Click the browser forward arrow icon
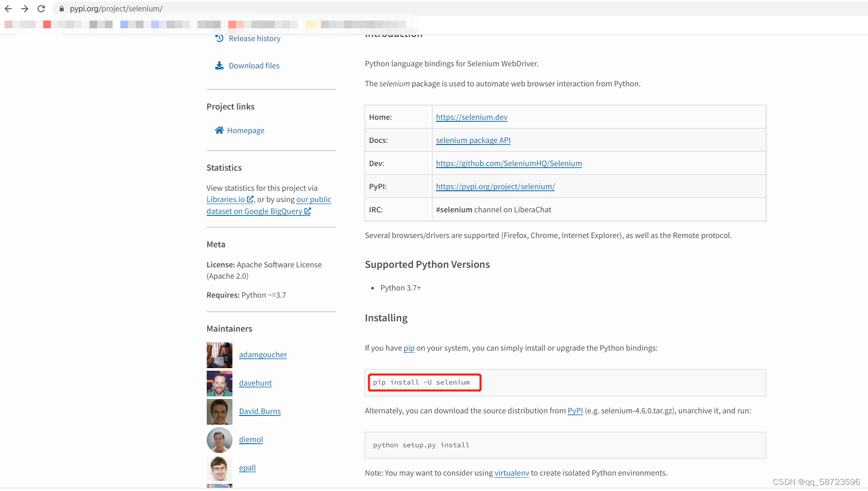 24,8
